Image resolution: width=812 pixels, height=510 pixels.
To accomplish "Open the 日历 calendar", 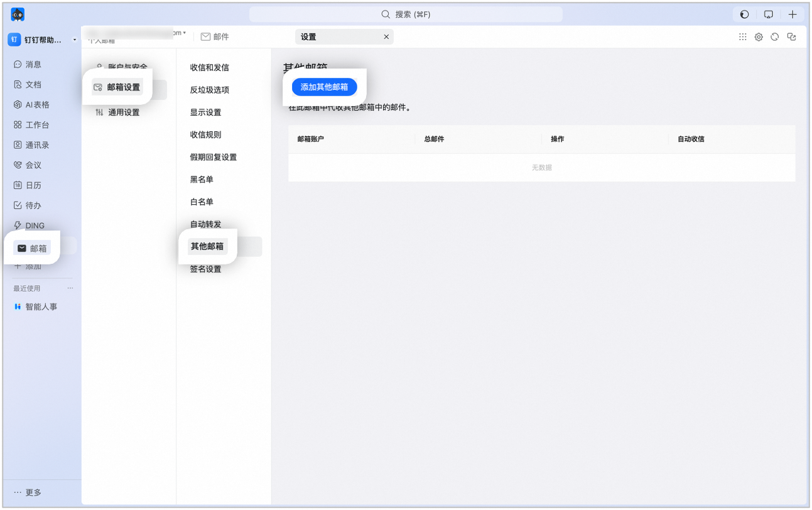I will pyautogui.click(x=28, y=185).
